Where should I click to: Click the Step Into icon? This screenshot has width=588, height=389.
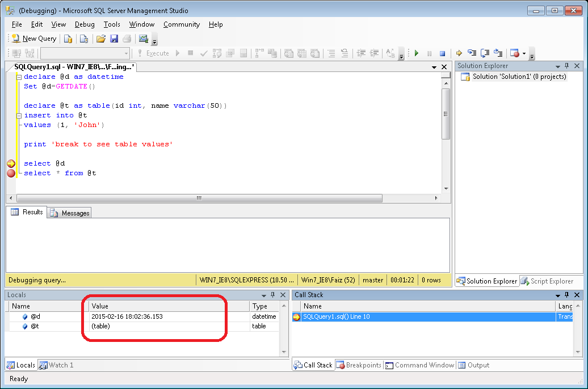point(472,53)
